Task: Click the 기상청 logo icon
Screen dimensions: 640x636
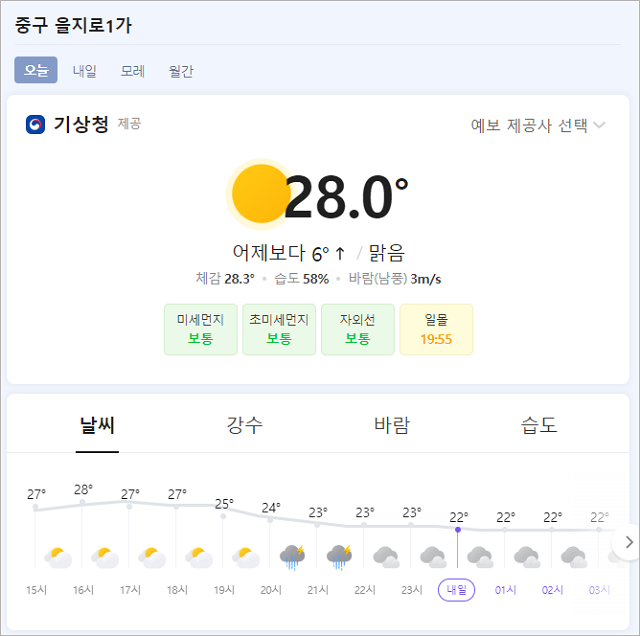Action: pyautogui.click(x=36, y=124)
